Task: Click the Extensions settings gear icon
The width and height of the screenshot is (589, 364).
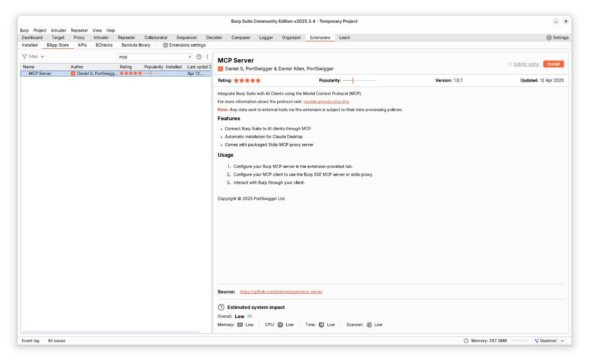Action: point(165,45)
